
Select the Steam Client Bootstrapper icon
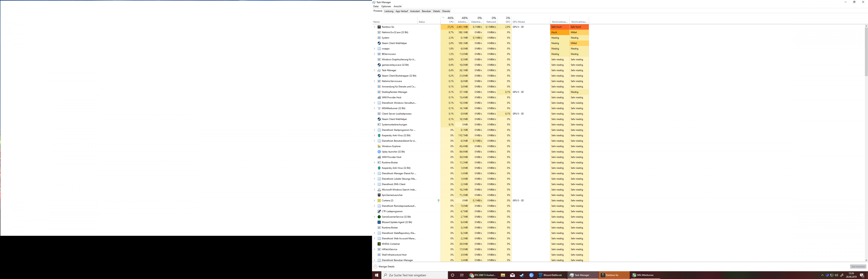[379, 76]
